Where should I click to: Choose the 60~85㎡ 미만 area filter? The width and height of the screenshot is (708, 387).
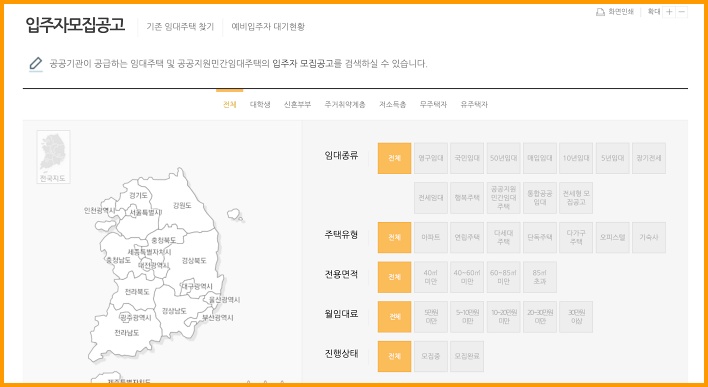(503, 277)
